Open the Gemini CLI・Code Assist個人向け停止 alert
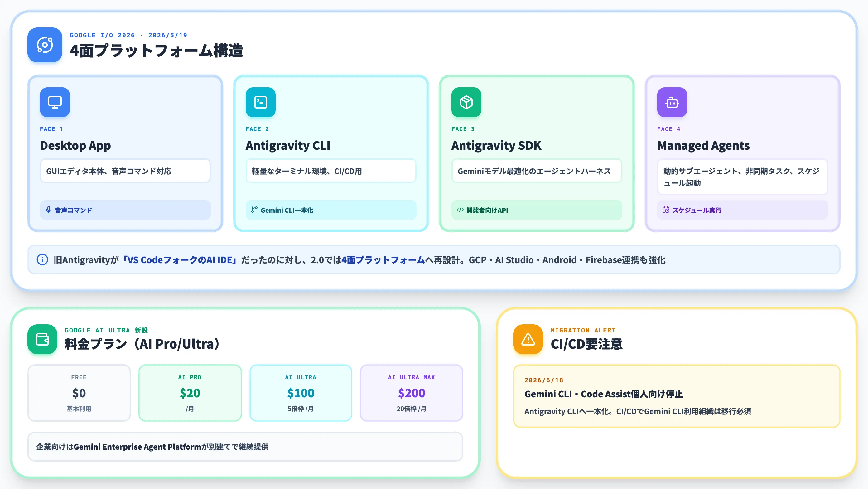This screenshot has height=489, width=868. (x=677, y=396)
